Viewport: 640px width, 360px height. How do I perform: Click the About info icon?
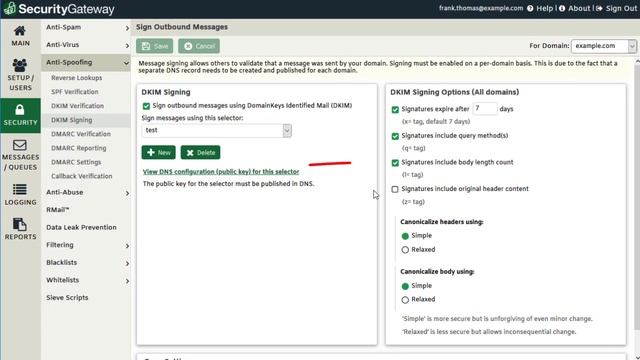coord(562,8)
